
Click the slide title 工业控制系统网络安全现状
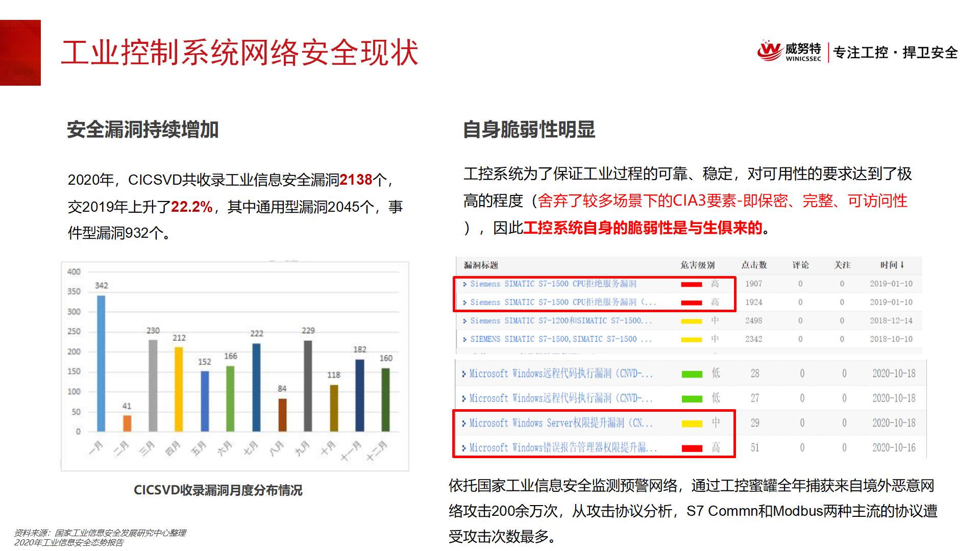pos(240,52)
